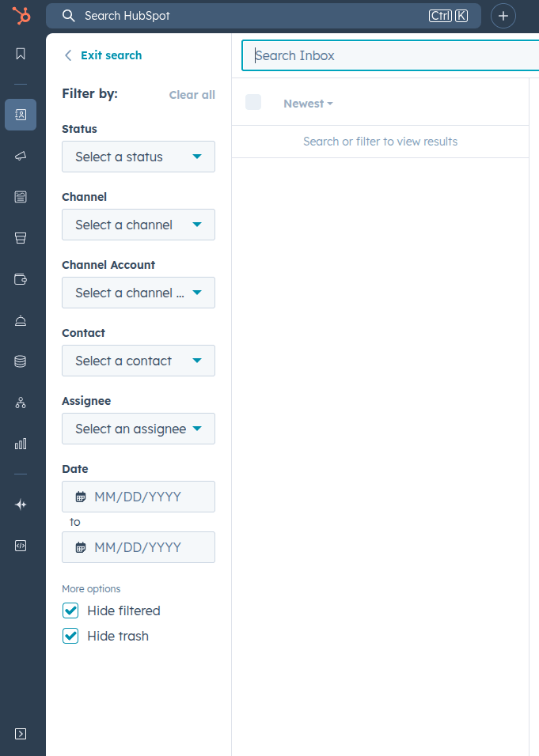Uncheck the Hide filtered checkbox
This screenshot has width=539, height=756.
70,610
